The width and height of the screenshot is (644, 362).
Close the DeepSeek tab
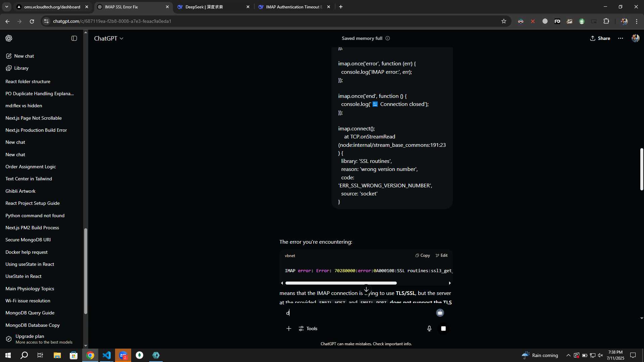click(248, 7)
